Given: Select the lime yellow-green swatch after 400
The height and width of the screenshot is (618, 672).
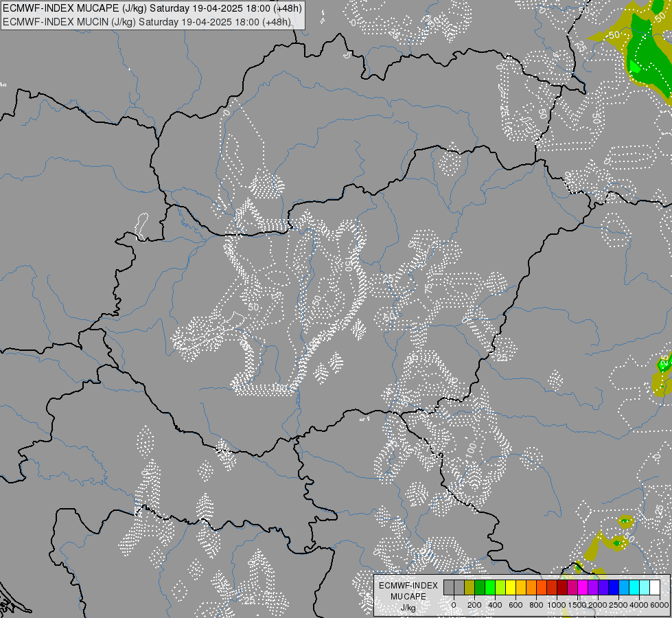Looking at the screenshot, I should (x=500, y=587).
